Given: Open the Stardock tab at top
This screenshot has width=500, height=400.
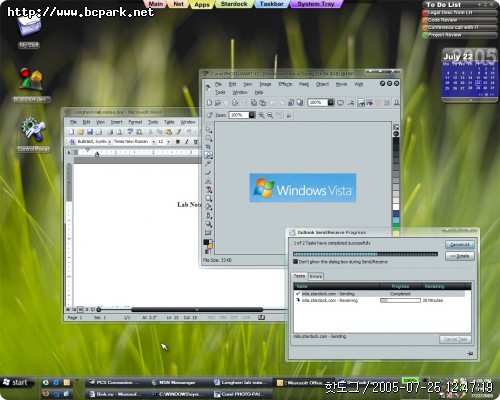Looking at the screenshot, I should 234,4.
